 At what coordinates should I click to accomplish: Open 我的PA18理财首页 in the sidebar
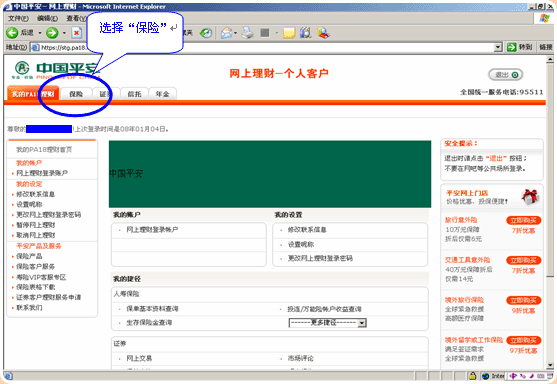[x=44, y=150]
